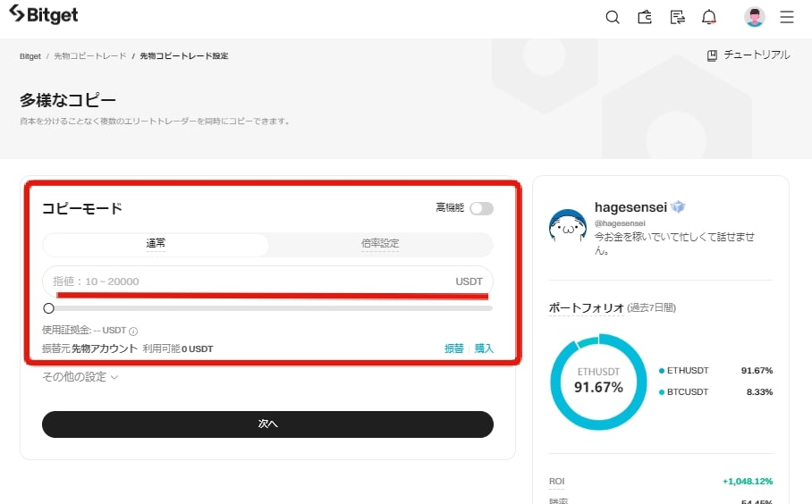Image resolution: width=812 pixels, height=504 pixels.
Task: Click the 次へ button
Action: (x=267, y=424)
